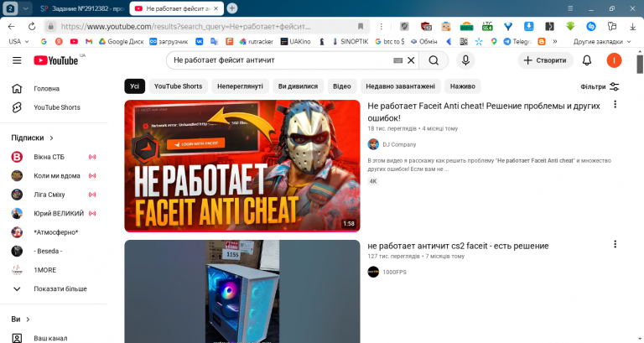The height and width of the screenshot is (343, 644).
Task: Open the Shazam extension icon
Action: tap(591, 27)
